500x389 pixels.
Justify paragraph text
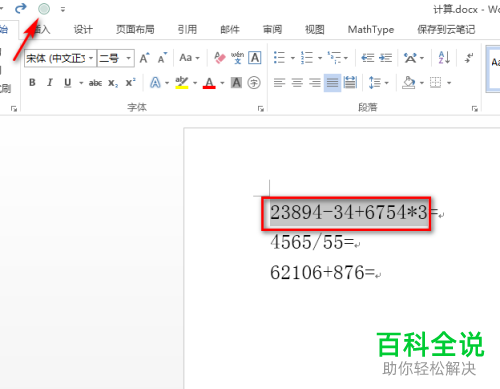coord(332,82)
